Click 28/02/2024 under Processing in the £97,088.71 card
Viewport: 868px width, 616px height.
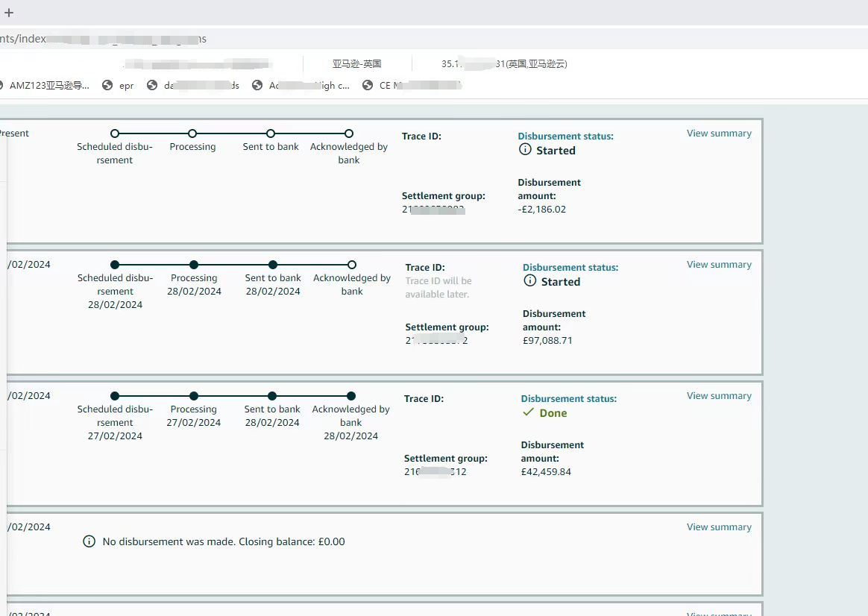tap(195, 291)
